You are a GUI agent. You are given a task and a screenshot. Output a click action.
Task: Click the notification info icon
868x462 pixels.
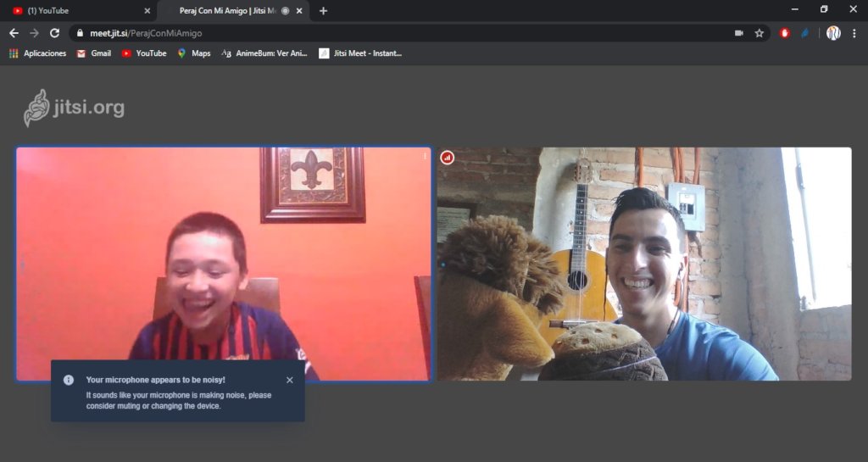coord(69,380)
